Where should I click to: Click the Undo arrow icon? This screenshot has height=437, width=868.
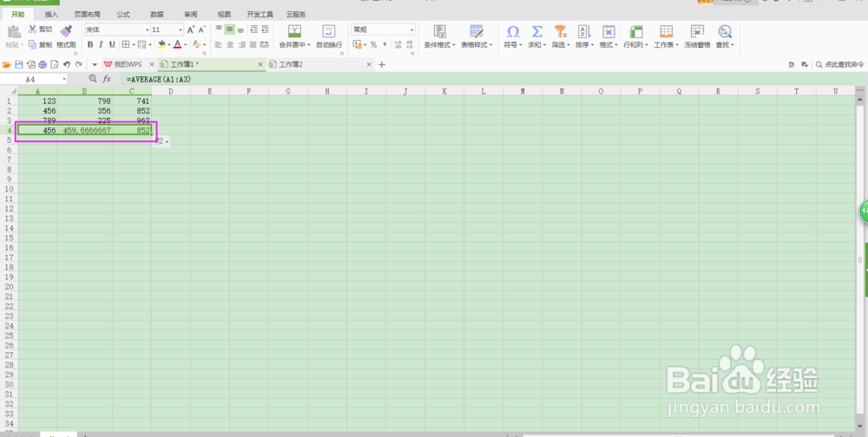pyautogui.click(x=67, y=65)
